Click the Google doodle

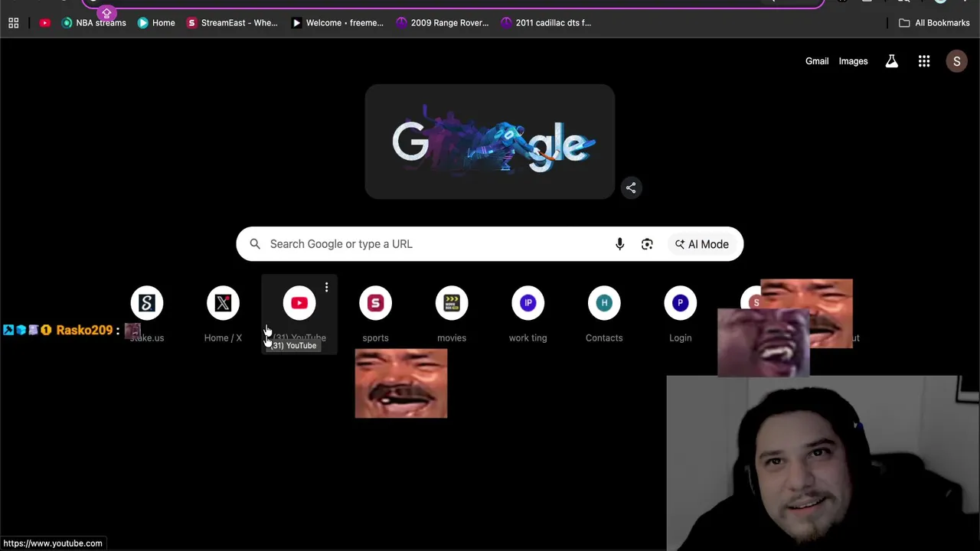click(x=490, y=142)
